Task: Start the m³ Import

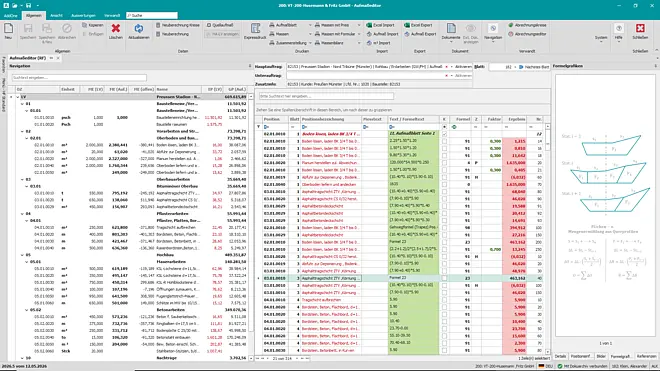Action: pyautogui.click(x=378, y=43)
